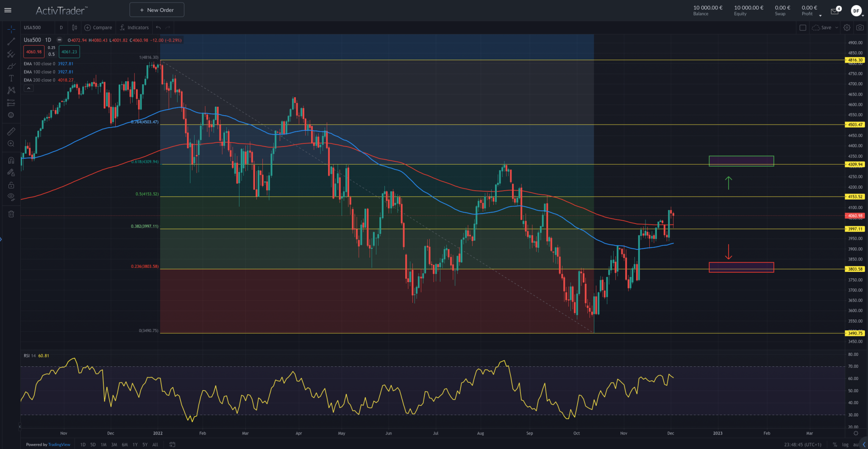Collapse the EMA indicators panel arrow

pyautogui.click(x=28, y=88)
